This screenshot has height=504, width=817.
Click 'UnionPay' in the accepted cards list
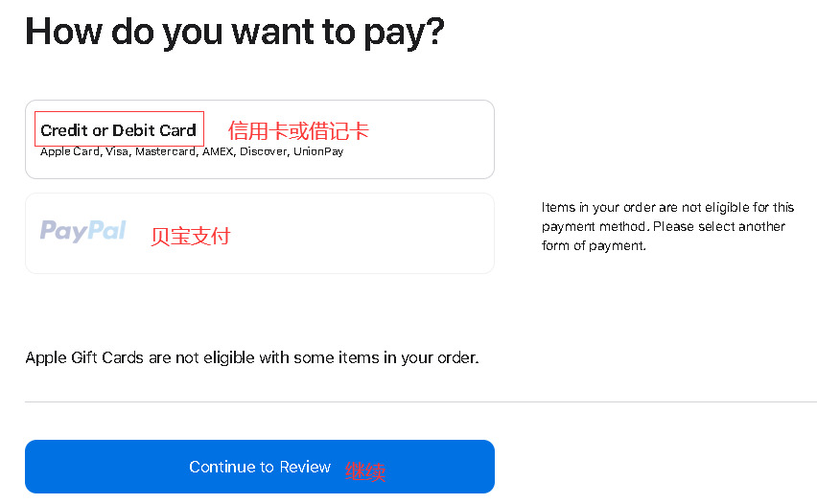click(318, 151)
